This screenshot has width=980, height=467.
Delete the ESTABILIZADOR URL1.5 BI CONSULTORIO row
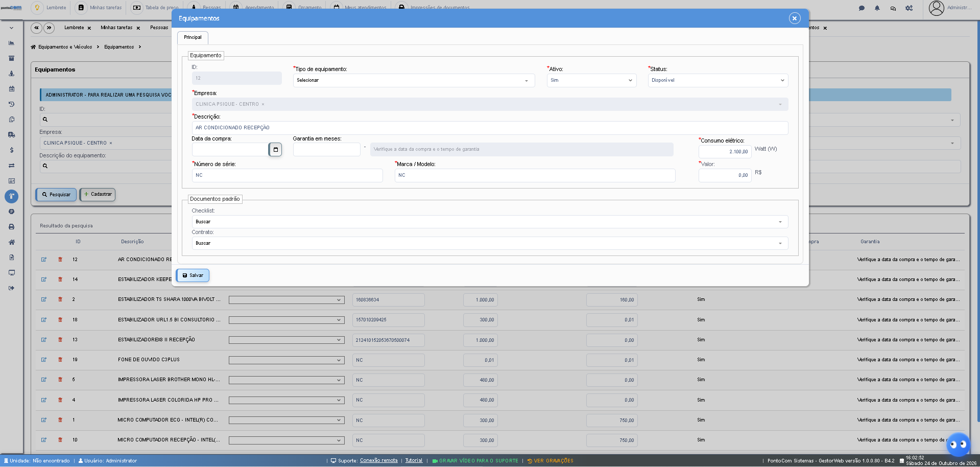(x=60, y=320)
